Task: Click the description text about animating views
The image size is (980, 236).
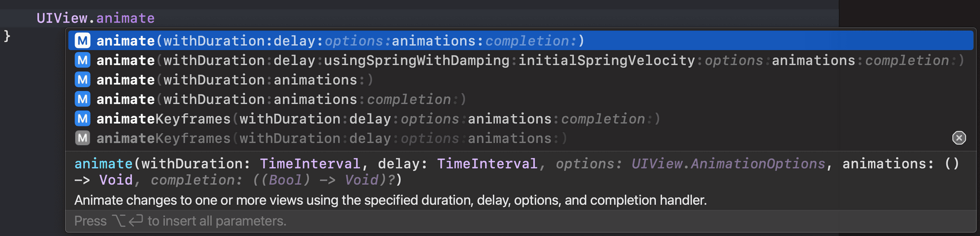Action: click(391, 200)
